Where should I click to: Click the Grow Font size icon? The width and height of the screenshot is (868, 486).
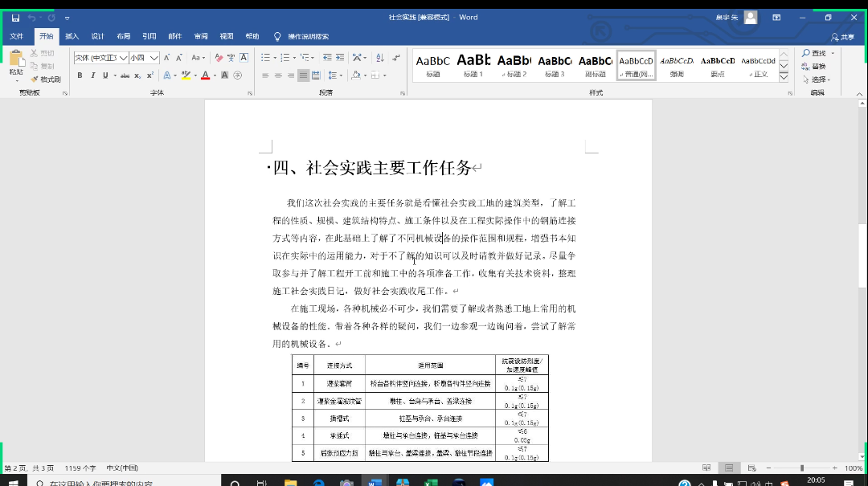(x=166, y=58)
